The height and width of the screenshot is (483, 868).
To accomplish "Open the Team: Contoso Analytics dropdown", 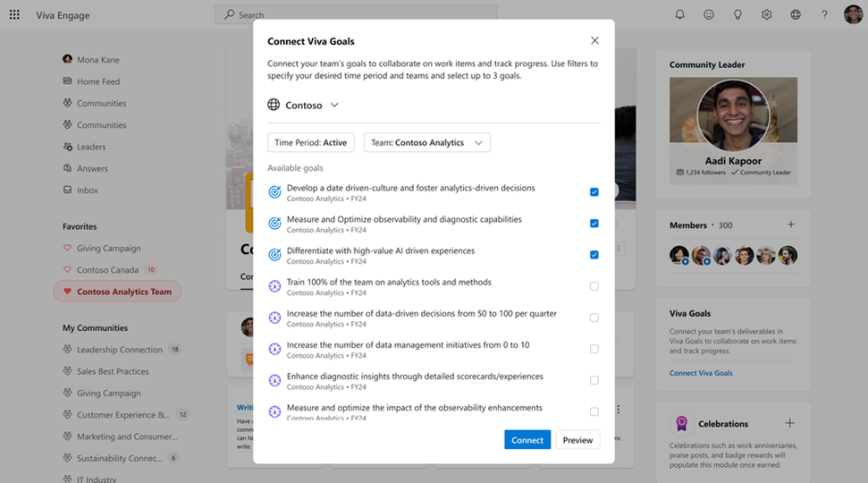I will coord(426,142).
